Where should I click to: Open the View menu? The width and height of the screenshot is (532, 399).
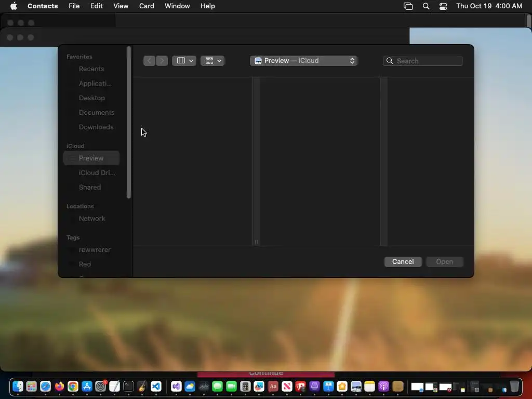pyautogui.click(x=121, y=6)
